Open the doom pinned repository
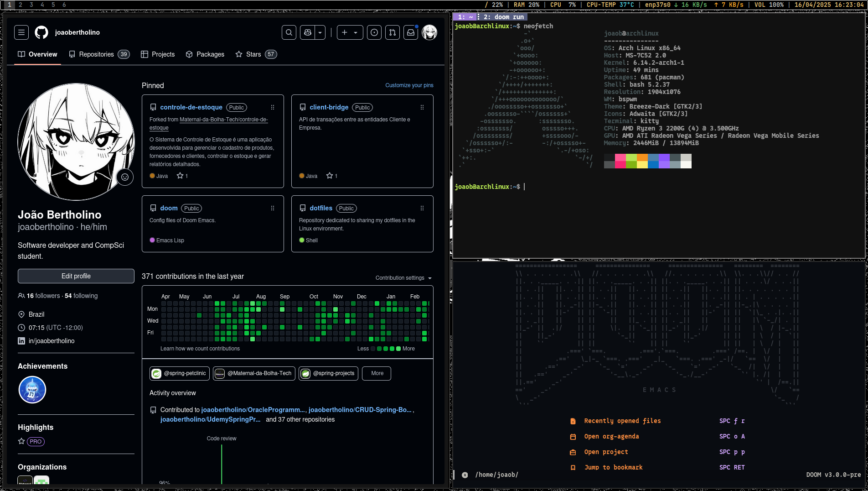Image resolution: width=868 pixels, height=491 pixels. 169,208
